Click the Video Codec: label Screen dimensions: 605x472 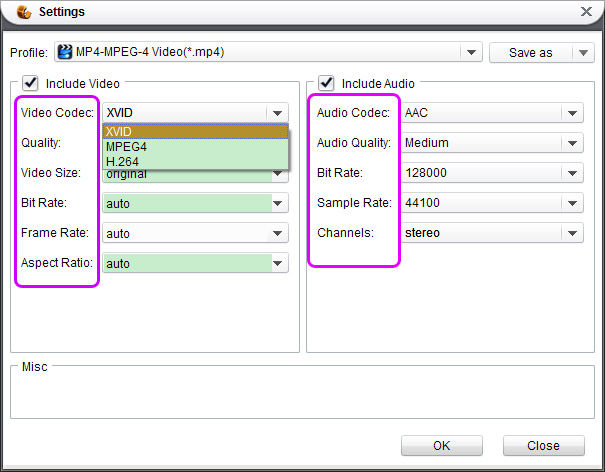click(57, 113)
